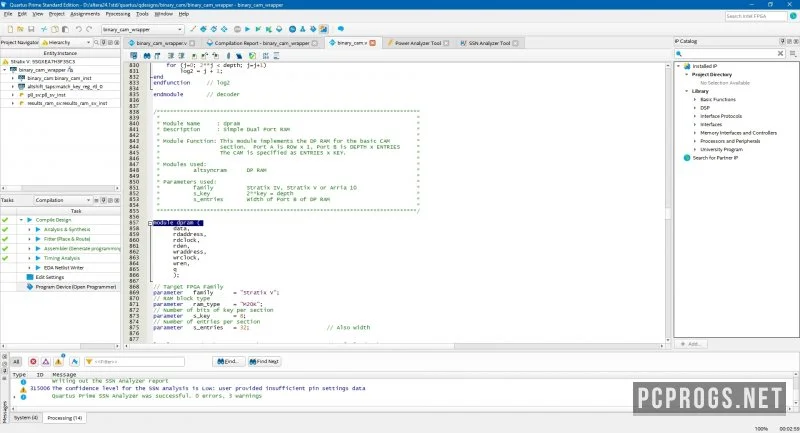This screenshot has width=800, height=433.
Task: Switch to Compilation Report tab
Action: coord(262,43)
